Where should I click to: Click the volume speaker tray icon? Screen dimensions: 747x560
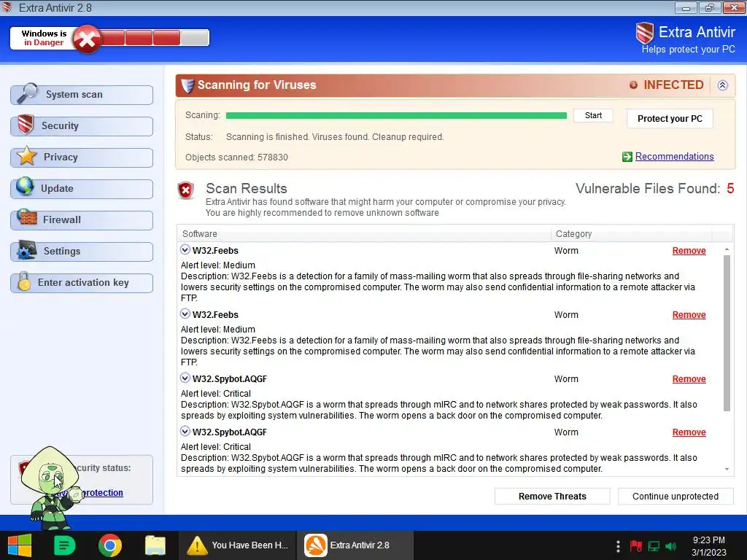pyautogui.click(x=671, y=546)
